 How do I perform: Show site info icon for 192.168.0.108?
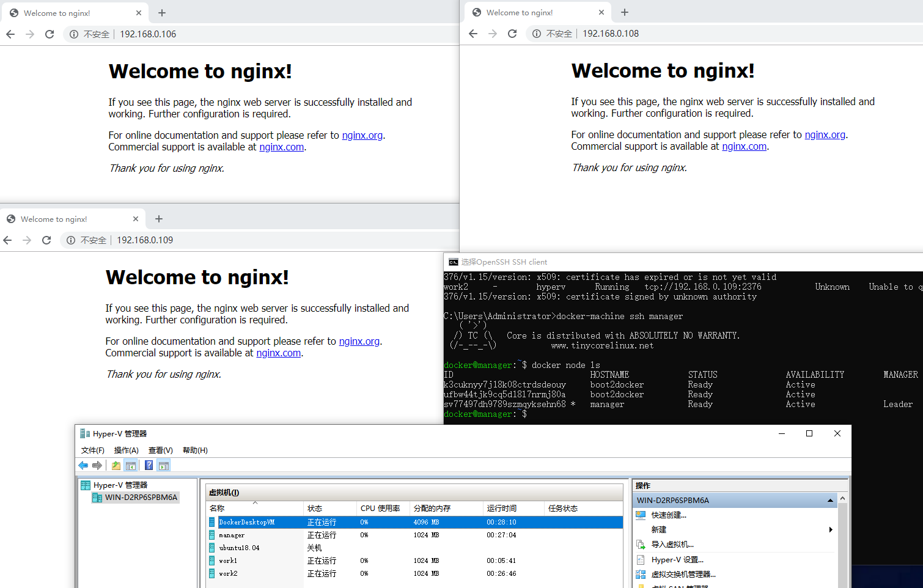(x=537, y=34)
